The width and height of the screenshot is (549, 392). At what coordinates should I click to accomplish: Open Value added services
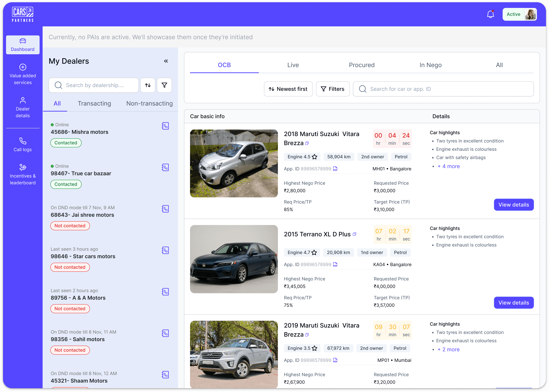tap(23, 74)
